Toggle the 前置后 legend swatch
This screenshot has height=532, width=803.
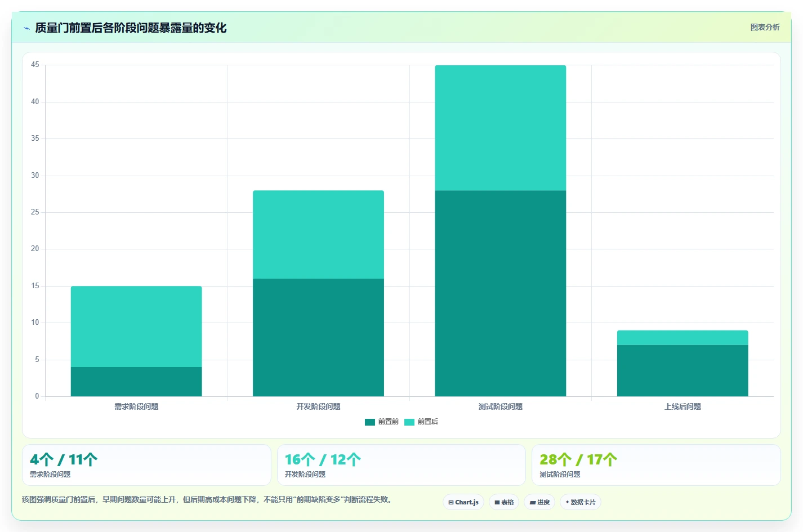(x=409, y=422)
